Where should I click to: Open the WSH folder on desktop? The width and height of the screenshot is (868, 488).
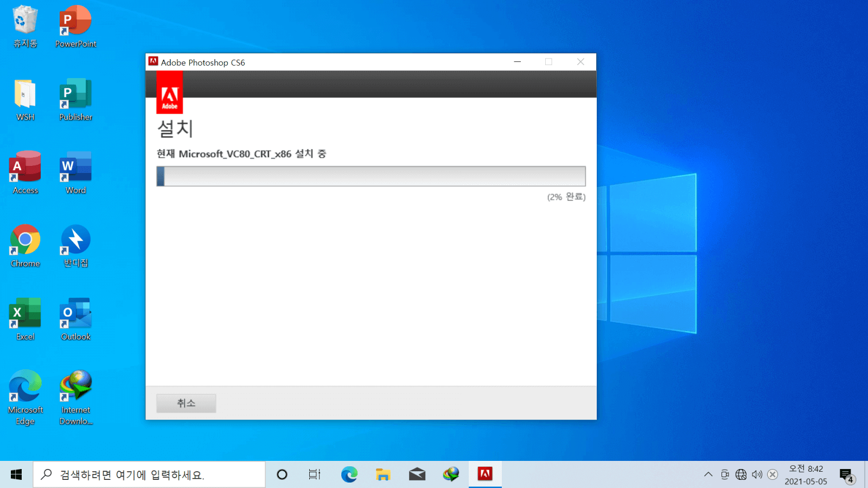pos(25,100)
